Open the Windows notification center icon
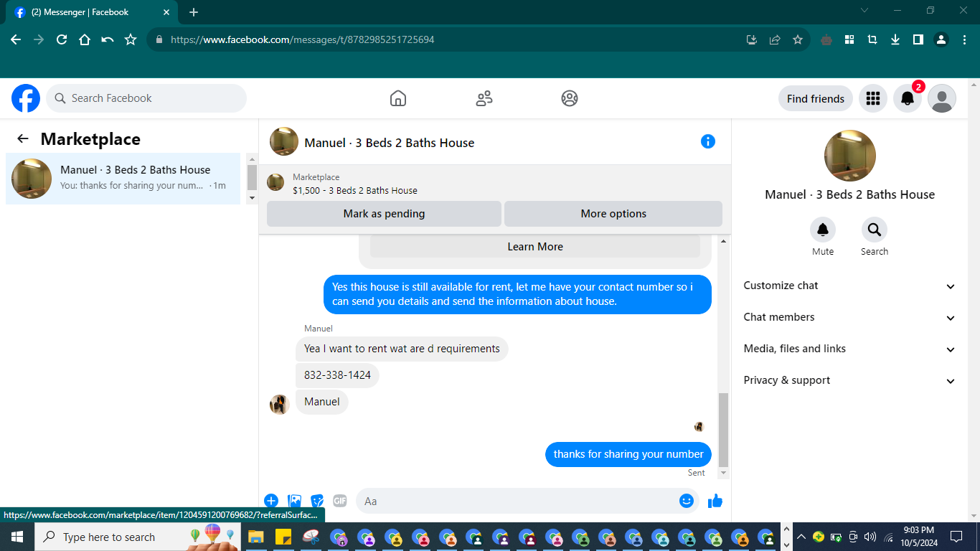The width and height of the screenshot is (980, 551). pos(956,537)
